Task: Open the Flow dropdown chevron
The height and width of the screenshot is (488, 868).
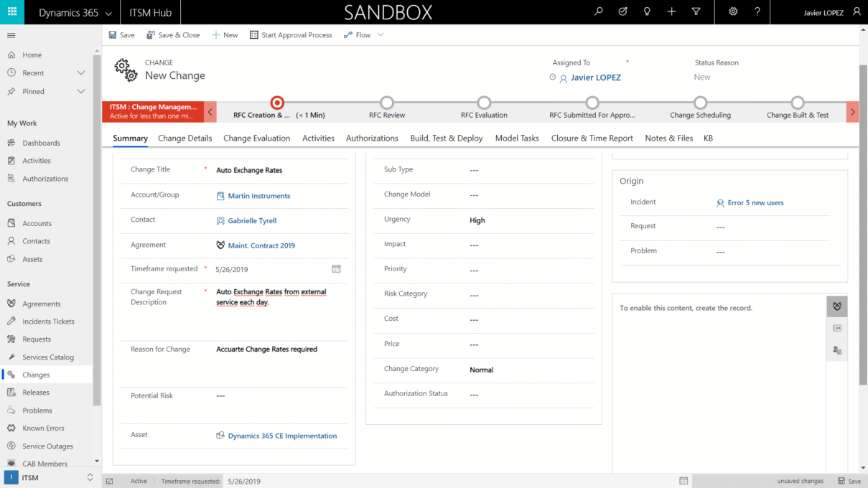Action: (381, 35)
